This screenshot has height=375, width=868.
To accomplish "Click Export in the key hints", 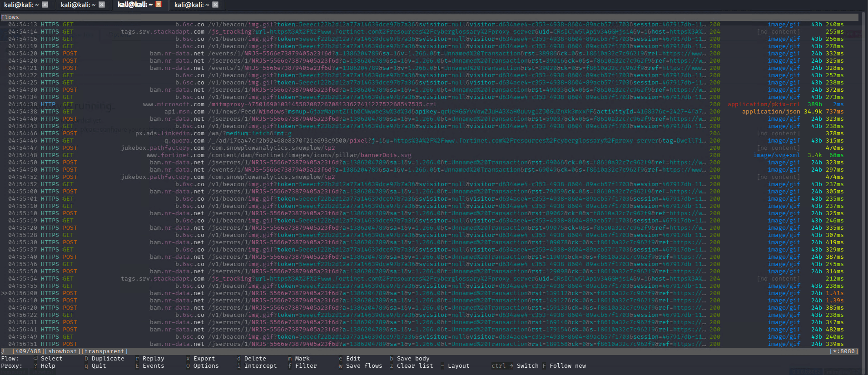I will point(204,359).
